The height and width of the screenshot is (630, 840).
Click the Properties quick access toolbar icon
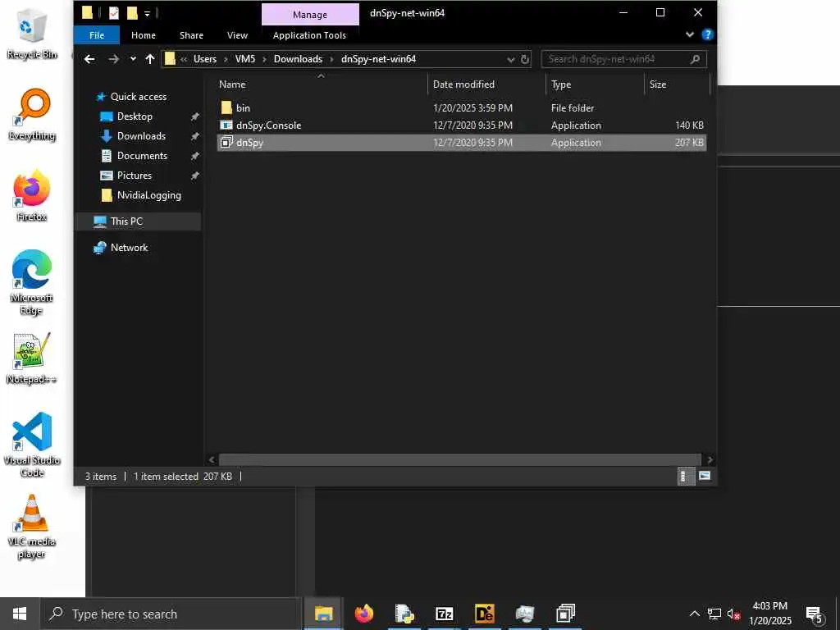pos(113,12)
